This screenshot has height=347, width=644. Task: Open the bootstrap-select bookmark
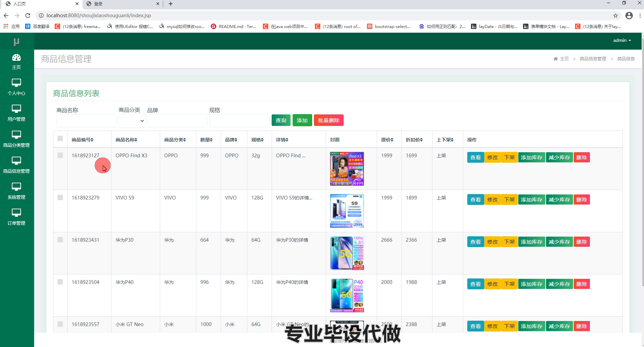(x=389, y=26)
